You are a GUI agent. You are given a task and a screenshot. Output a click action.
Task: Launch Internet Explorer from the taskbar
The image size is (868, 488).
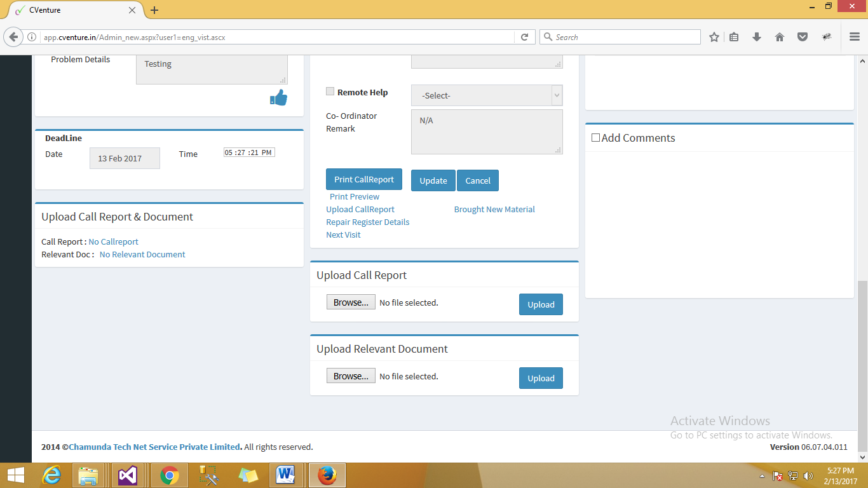coord(51,475)
